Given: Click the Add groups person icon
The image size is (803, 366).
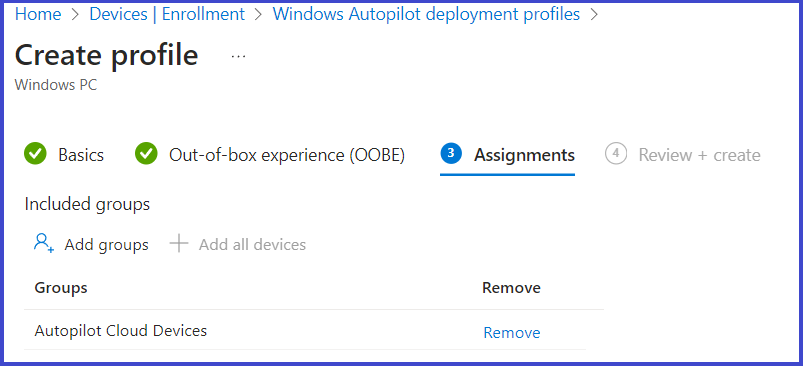Looking at the screenshot, I should 44,243.
